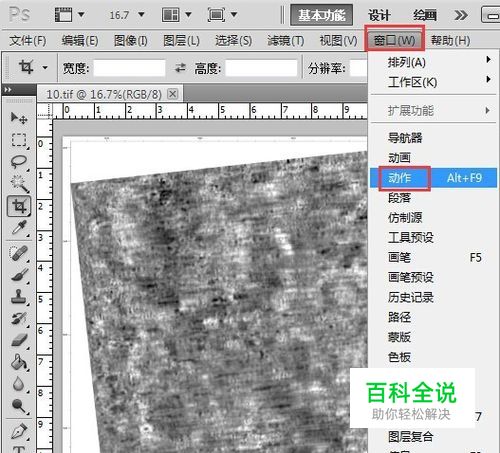Switch to 绘画 workspace
The height and width of the screenshot is (453, 500).
[425, 15]
